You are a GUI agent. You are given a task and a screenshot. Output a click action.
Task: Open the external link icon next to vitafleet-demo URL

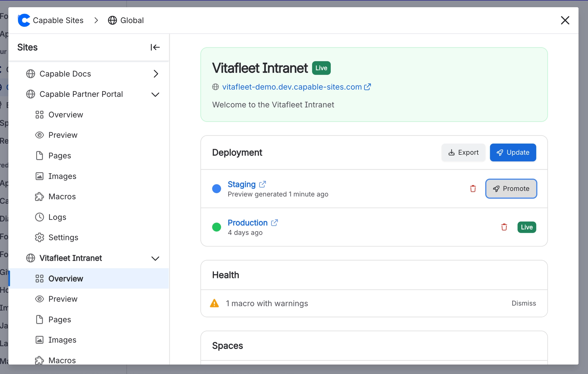[367, 87]
